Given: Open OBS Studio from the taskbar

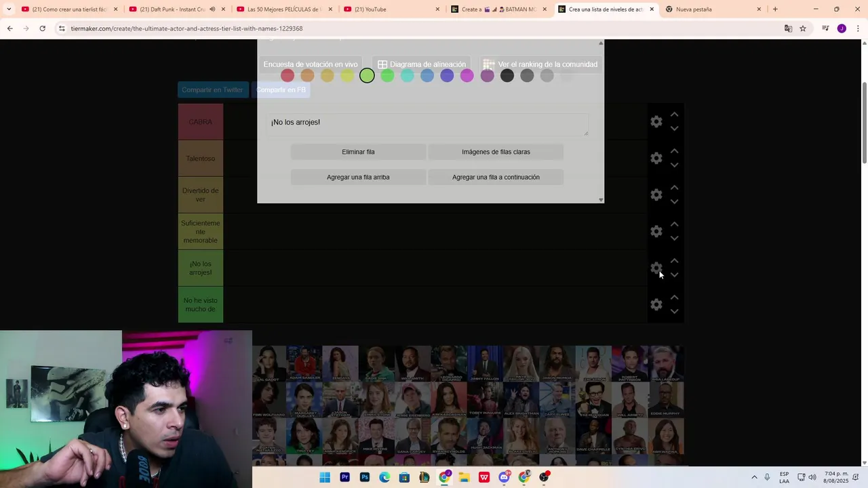Looking at the screenshot, I should click(544, 477).
